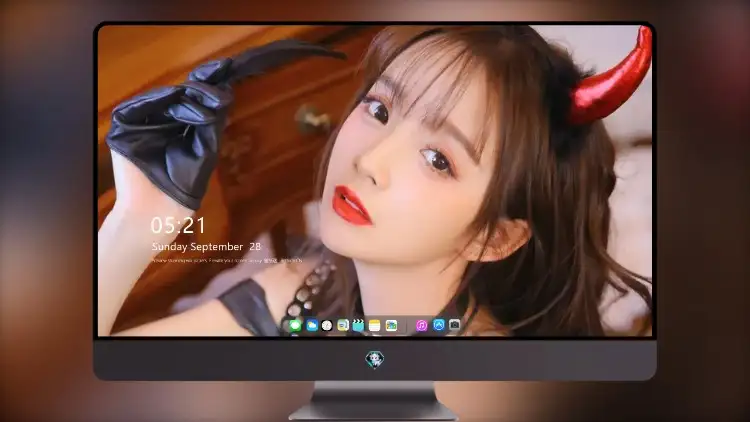Screen dimensions: 750x422
Task: Open the yellow Notes dock icon
Action: [x=375, y=325]
